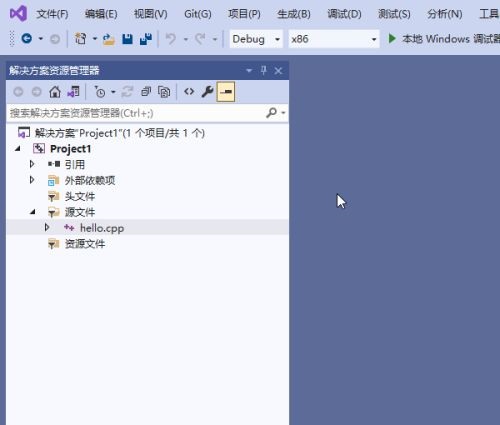This screenshot has height=425, width=500.
Task: Click the collapse all icon
Action: click(146, 92)
